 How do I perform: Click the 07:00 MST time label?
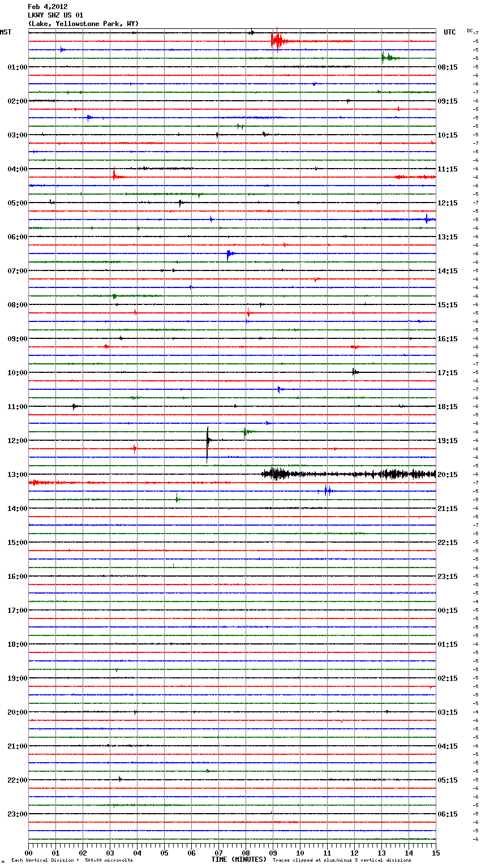18,270
